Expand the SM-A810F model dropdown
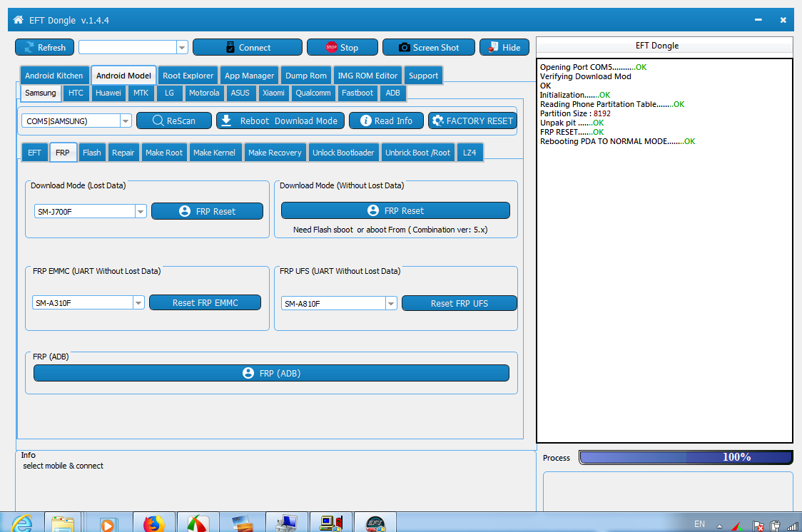The height and width of the screenshot is (532, 802). click(x=391, y=304)
